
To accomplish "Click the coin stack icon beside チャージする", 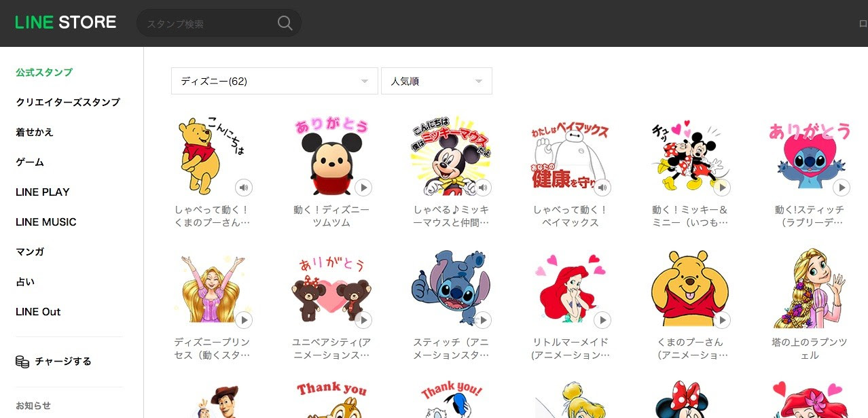I will point(22,361).
